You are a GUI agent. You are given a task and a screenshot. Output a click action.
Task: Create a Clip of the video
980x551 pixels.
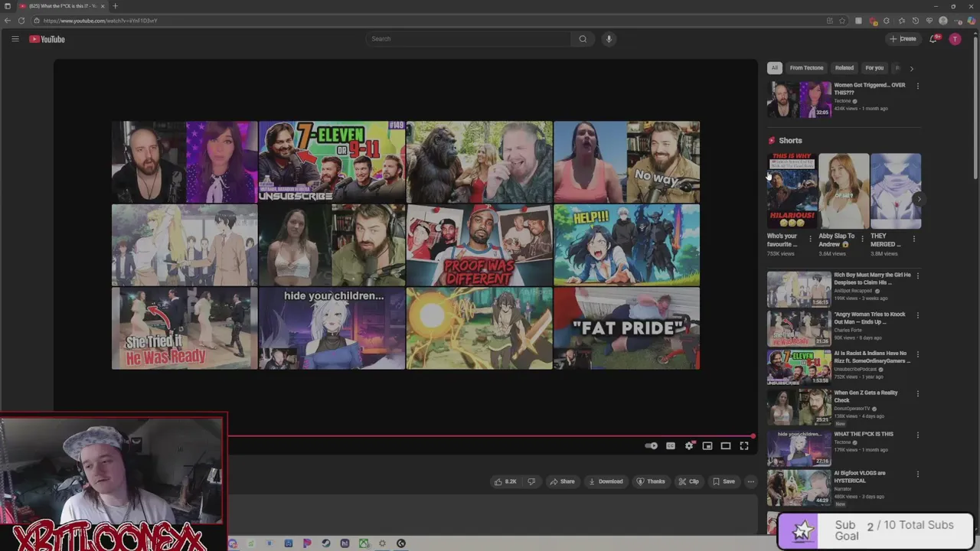[x=689, y=481]
